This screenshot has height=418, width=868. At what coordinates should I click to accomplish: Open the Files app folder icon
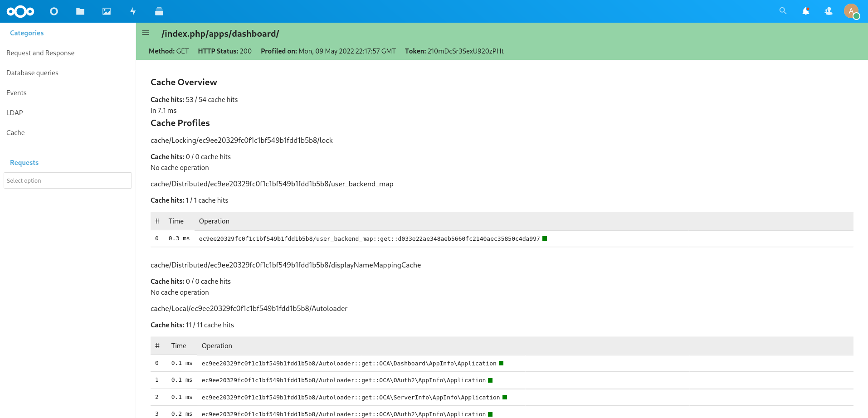coord(80,11)
